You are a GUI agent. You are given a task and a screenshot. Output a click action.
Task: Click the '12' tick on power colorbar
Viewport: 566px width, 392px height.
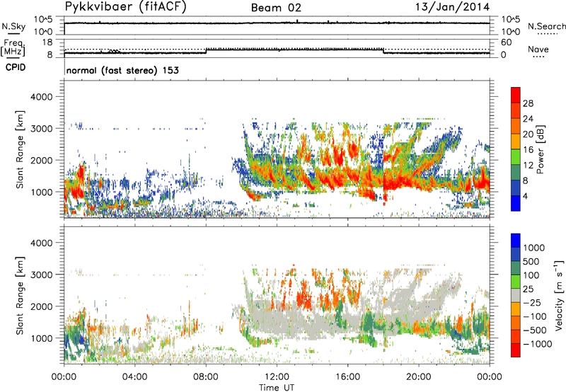[x=528, y=166]
